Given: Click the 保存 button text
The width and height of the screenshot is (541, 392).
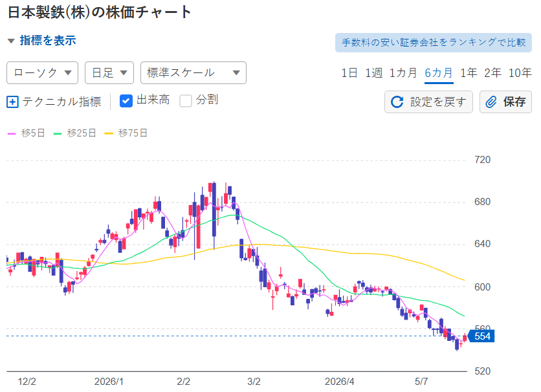Looking at the screenshot, I should (x=514, y=102).
